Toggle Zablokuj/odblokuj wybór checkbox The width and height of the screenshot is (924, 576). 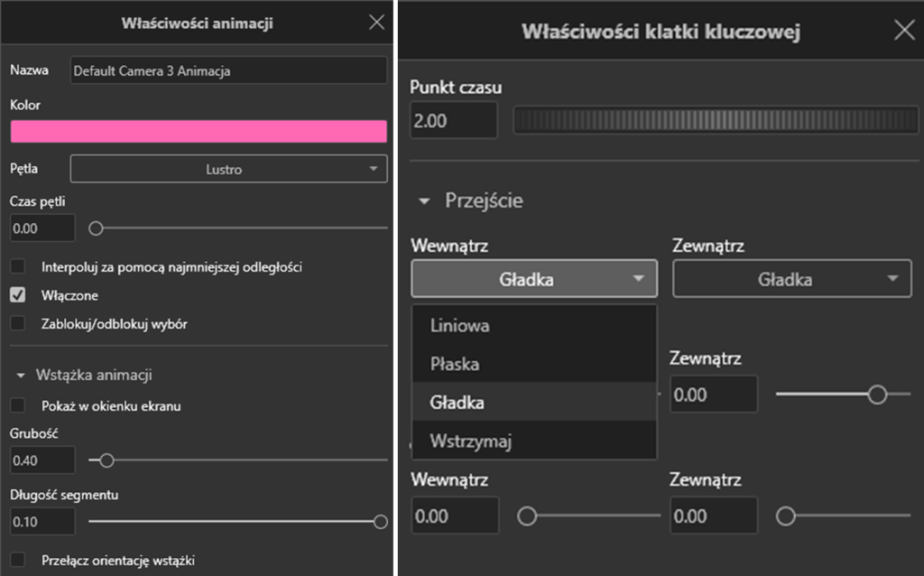[17, 323]
